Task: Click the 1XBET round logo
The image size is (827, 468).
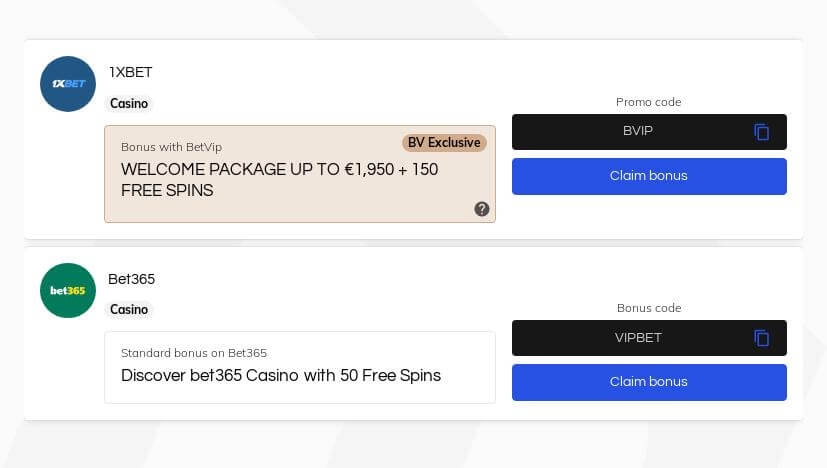Action: tap(68, 84)
